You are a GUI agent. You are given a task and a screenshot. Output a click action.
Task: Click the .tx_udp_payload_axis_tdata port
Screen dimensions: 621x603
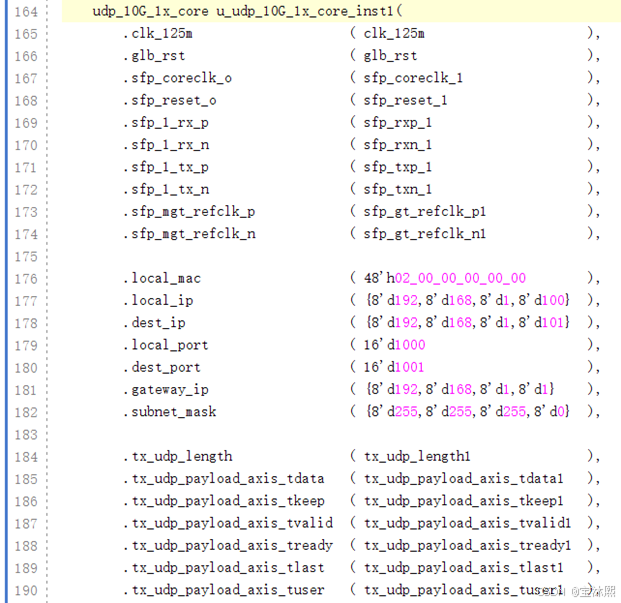224,479
